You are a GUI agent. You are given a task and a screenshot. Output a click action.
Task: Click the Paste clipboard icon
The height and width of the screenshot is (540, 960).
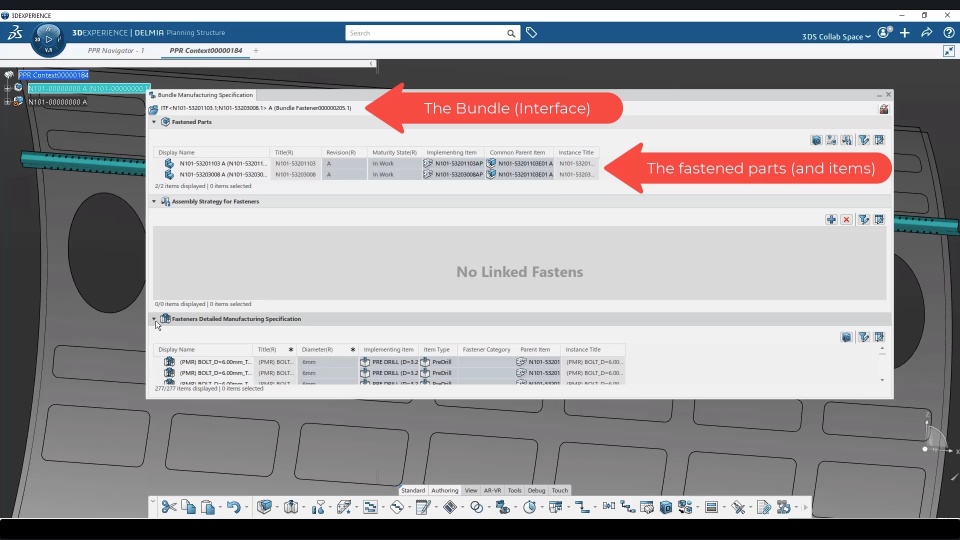point(208,507)
